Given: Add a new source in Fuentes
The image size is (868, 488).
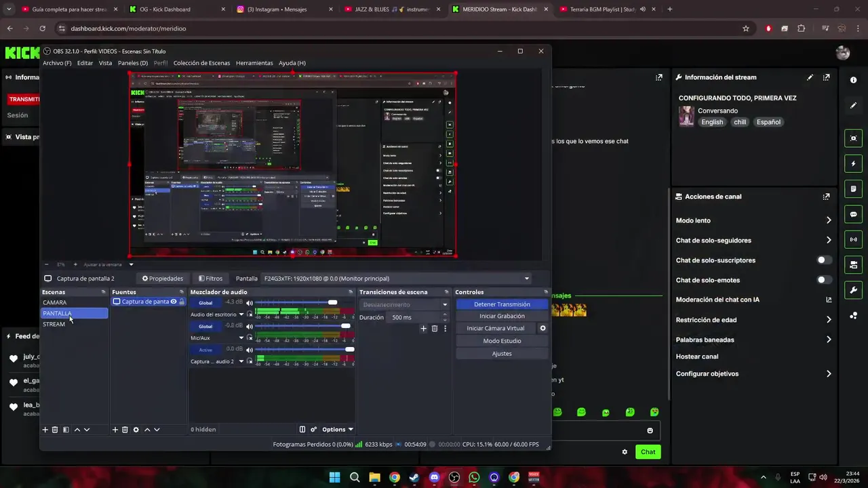Looking at the screenshot, I should [115, 430].
